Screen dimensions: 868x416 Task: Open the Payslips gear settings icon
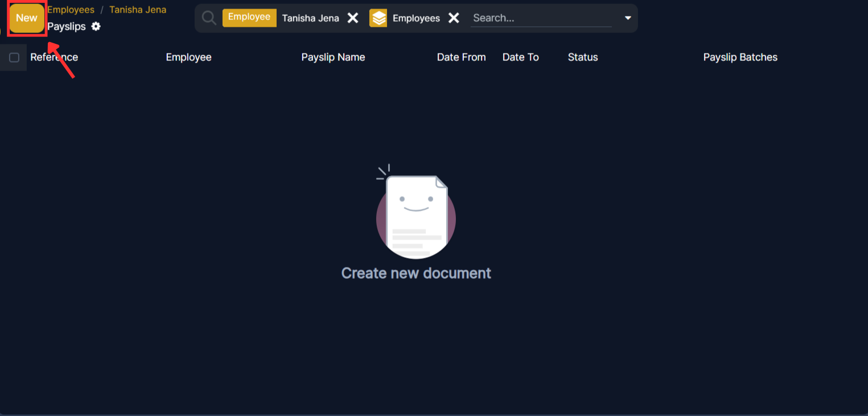click(x=96, y=26)
